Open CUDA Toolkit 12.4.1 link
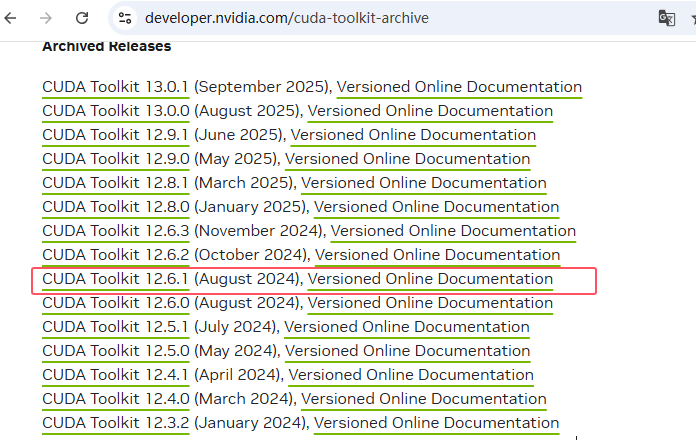This screenshot has height=440, width=696. [x=115, y=375]
